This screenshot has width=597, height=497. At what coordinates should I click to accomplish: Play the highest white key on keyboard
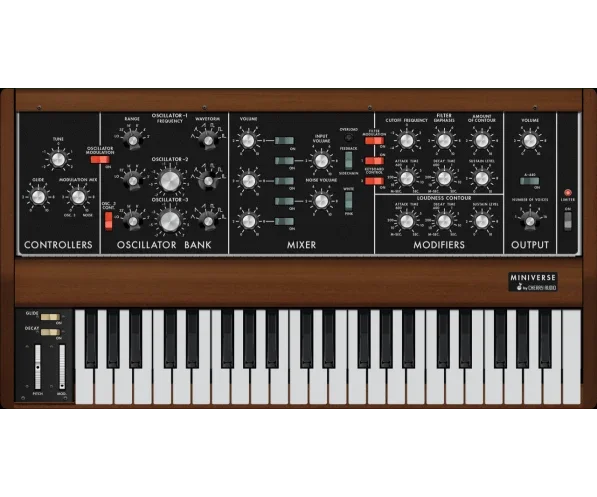coord(572,358)
